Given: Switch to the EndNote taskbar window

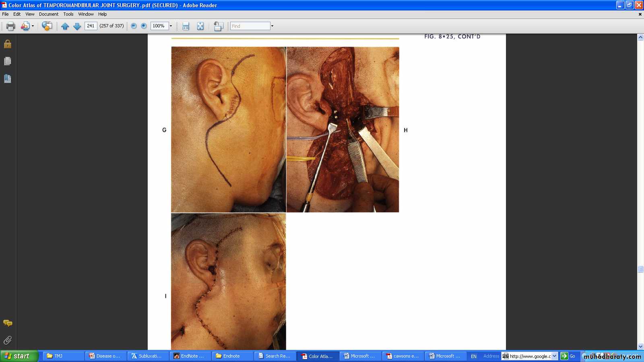Looking at the screenshot, I should [191, 356].
